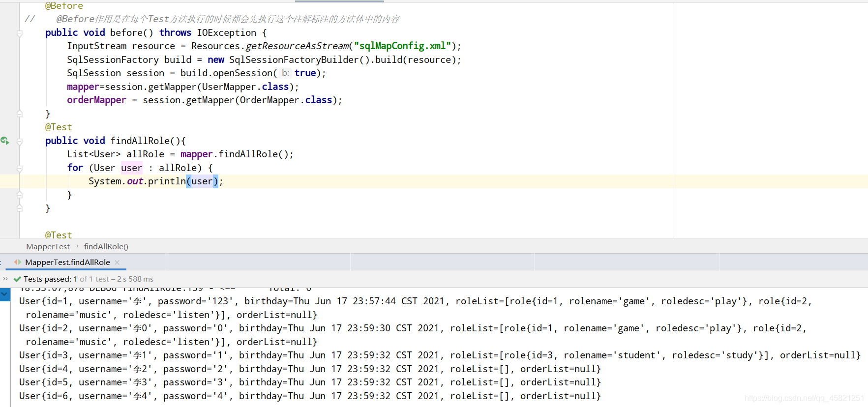
Task: Click the 'throws' keyword
Action: pyautogui.click(x=175, y=32)
